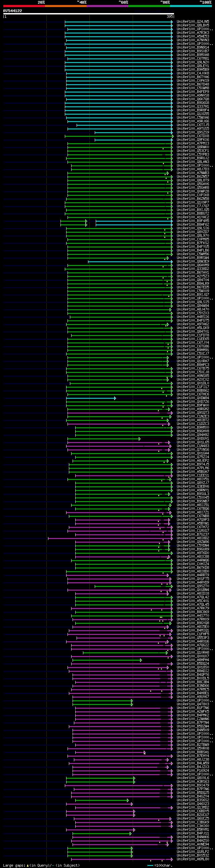
Task: Click the green ~80% identity legend bar
Action: tap(149, 6)
